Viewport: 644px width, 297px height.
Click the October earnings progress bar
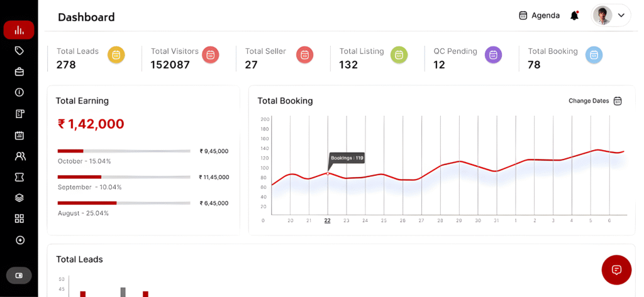[x=123, y=151]
